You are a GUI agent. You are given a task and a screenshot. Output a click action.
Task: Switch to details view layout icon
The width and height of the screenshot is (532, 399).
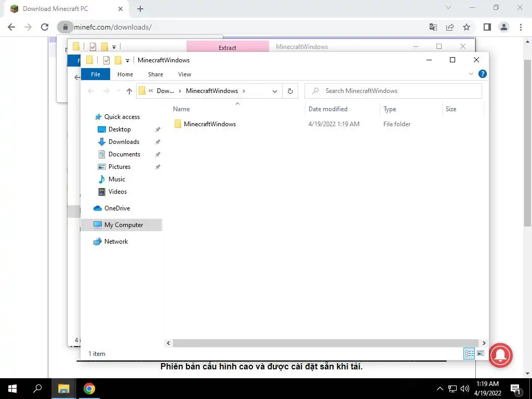pyautogui.click(x=469, y=353)
